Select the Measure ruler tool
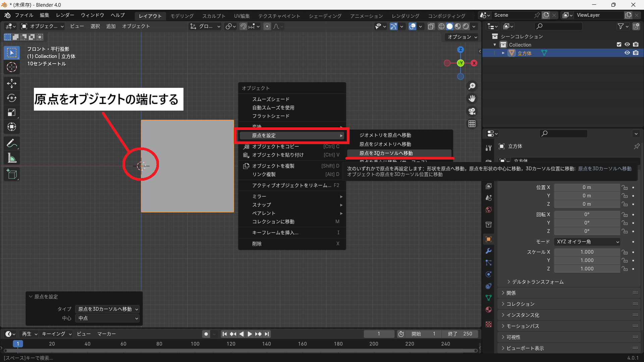644x362 pixels. 12,158
